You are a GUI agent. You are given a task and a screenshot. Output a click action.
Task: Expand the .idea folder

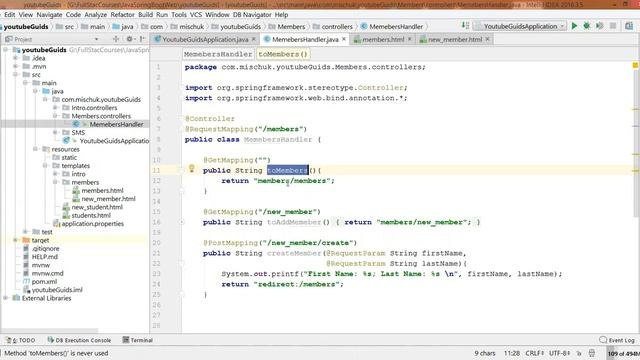[x=16, y=58]
